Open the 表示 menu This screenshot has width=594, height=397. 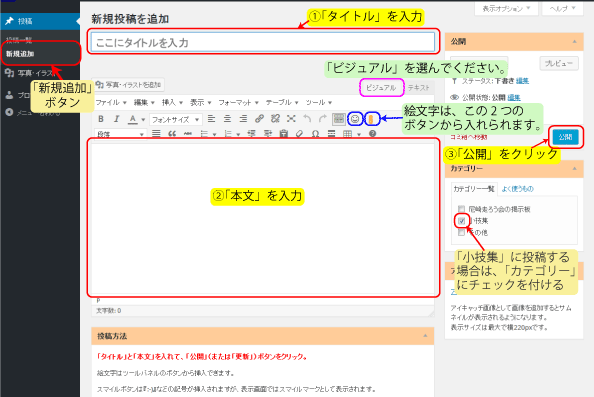click(x=200, y=102)
